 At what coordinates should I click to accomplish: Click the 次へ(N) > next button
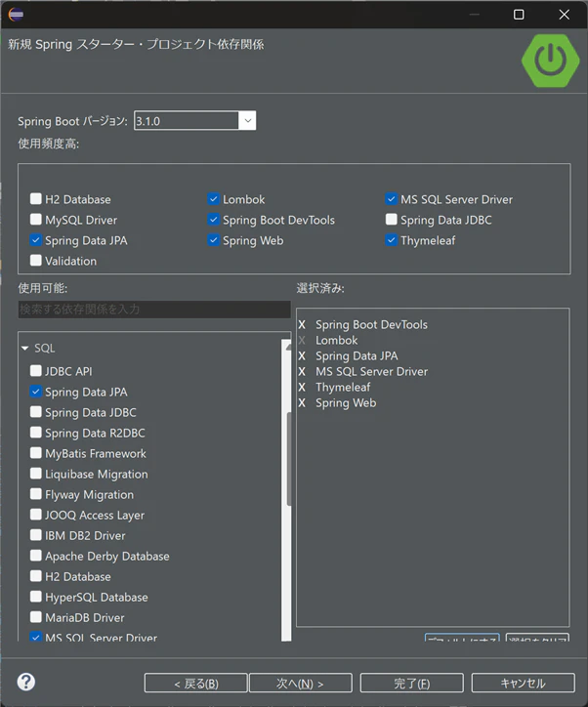[300, 684]
